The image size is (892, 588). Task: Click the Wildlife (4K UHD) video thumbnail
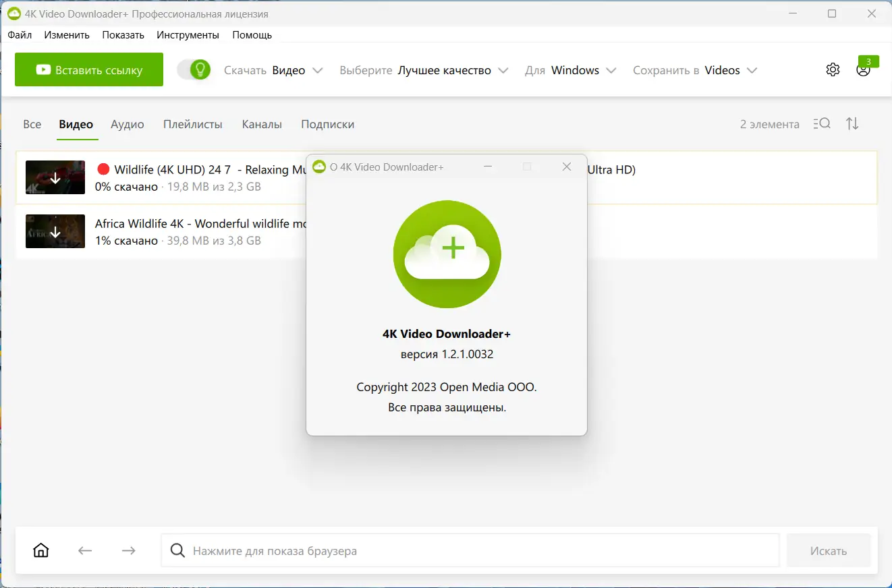[x=55, y=177]
